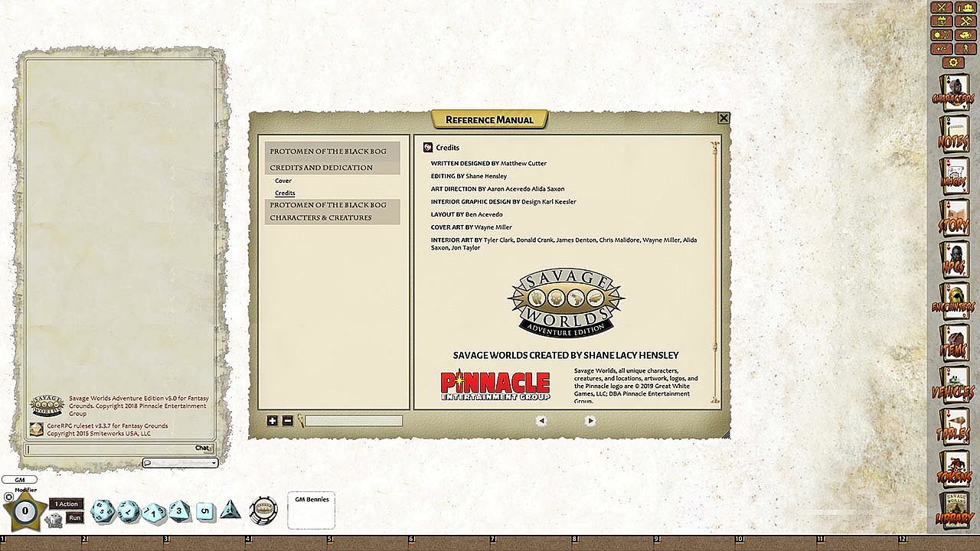Screen dimensions: 980x551
Task: Pick the d8 die
Action: [x=179, y=510]
